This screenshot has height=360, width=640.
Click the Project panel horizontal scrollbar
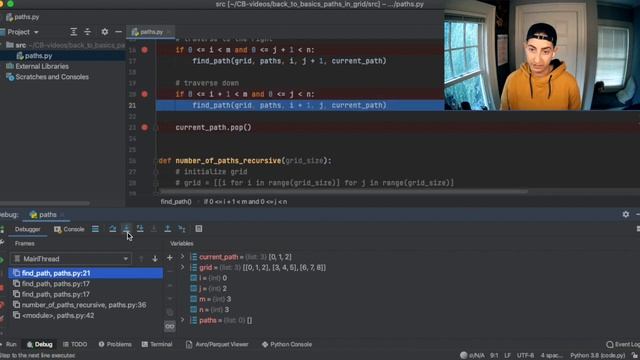tap(45, 203)
